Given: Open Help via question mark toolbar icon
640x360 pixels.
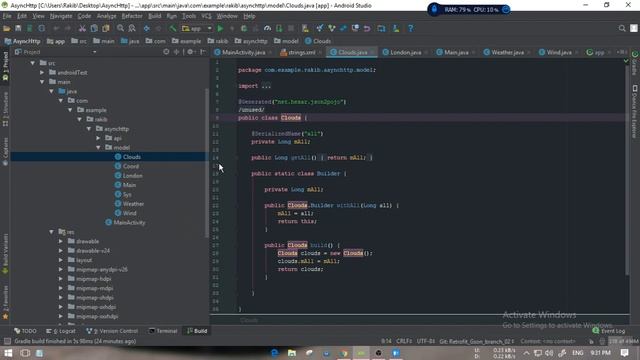Looking at the screenshot, I should click(411, 28).
